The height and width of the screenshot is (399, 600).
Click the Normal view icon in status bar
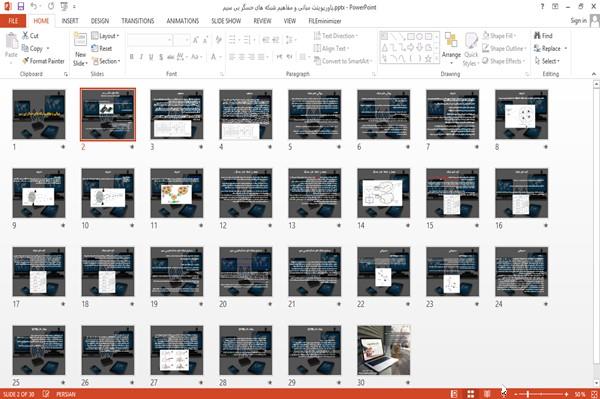pos(454,394)
